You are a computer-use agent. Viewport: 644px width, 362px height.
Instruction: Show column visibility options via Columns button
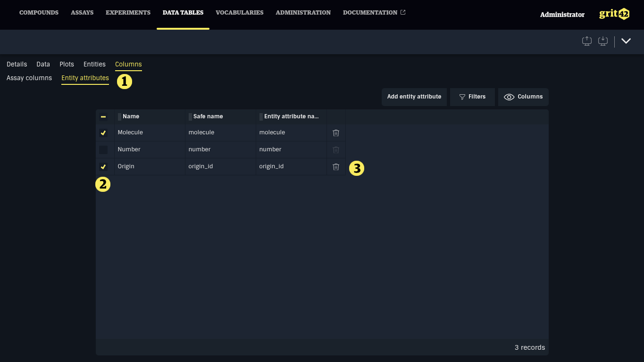[x=523, y=97]
